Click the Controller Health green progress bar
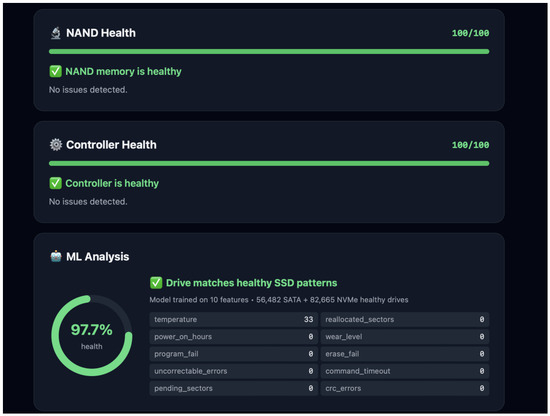This screenshot has height=416, width=550. [x=269, y=163]
